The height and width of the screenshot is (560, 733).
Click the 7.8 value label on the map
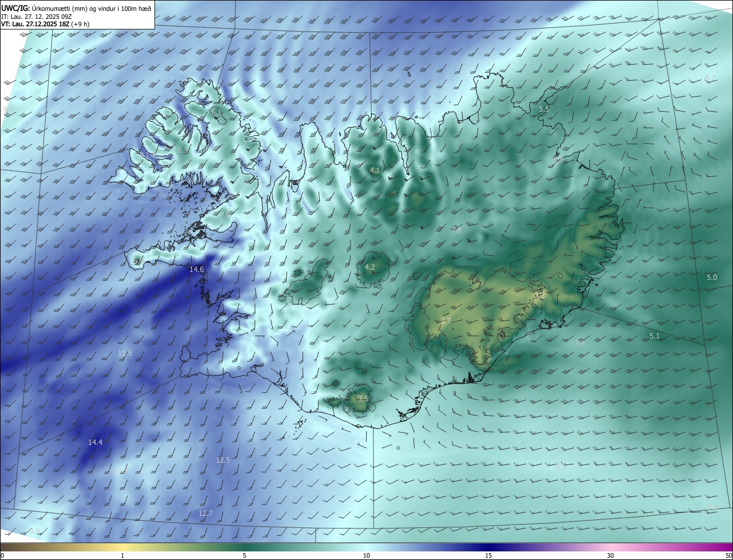(456, 230)
